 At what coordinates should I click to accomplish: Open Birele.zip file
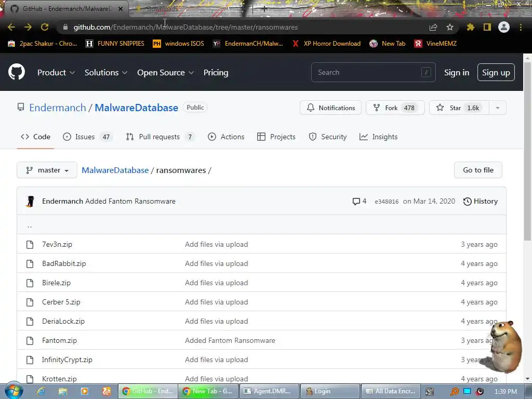tap(56, 283)
